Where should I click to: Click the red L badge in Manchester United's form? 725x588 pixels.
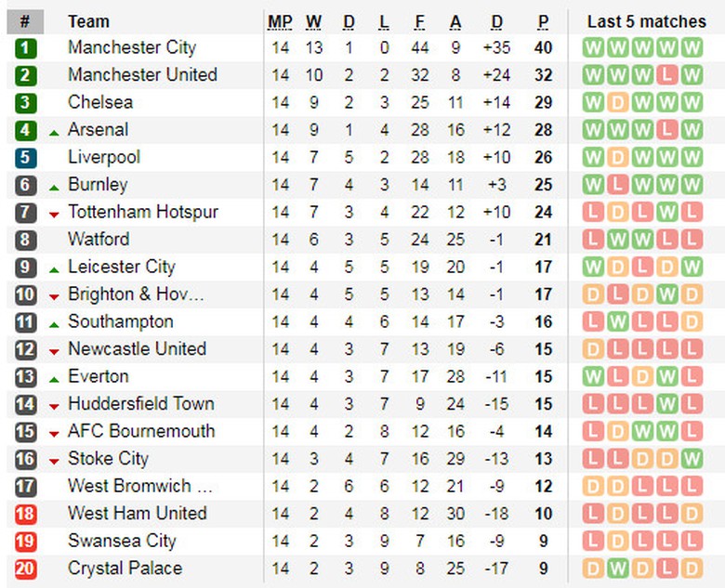tap(666, 75)
